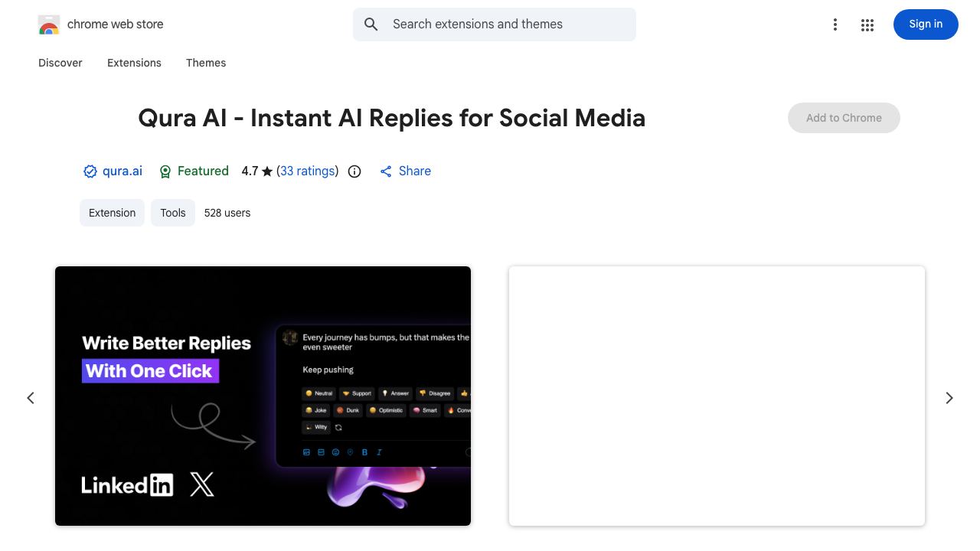Click the Search extensions and themes field
Viewport: 980px width, 551px height.
pyautogui.click(x=495, y=24)
